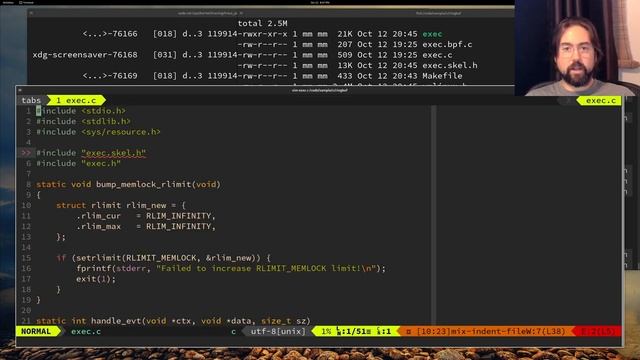Click the '>>' error sign on line 5
This screenshot has width=640, height=360.
tap(26, 153)
